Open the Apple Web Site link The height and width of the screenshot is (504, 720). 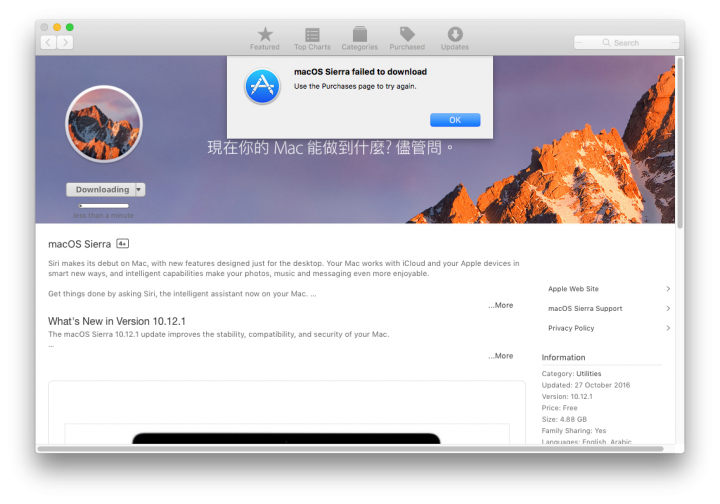pyautogui.click(x=573, y=289)
